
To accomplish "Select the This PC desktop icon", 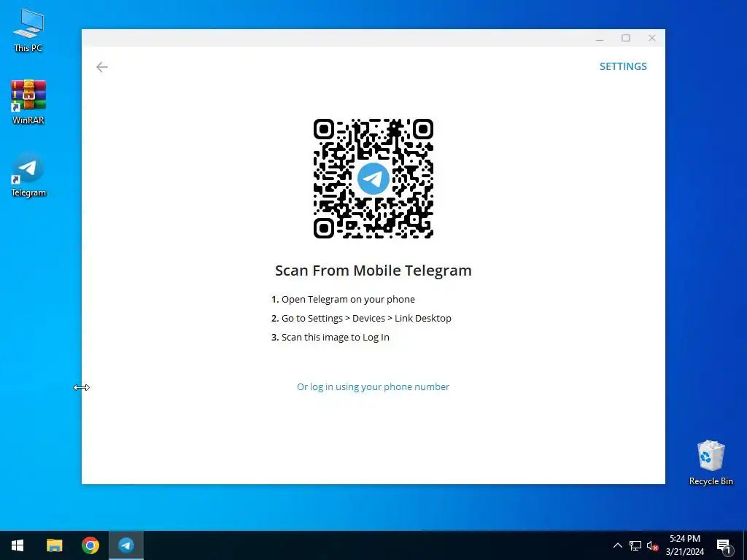I will (x=28, y=31).
